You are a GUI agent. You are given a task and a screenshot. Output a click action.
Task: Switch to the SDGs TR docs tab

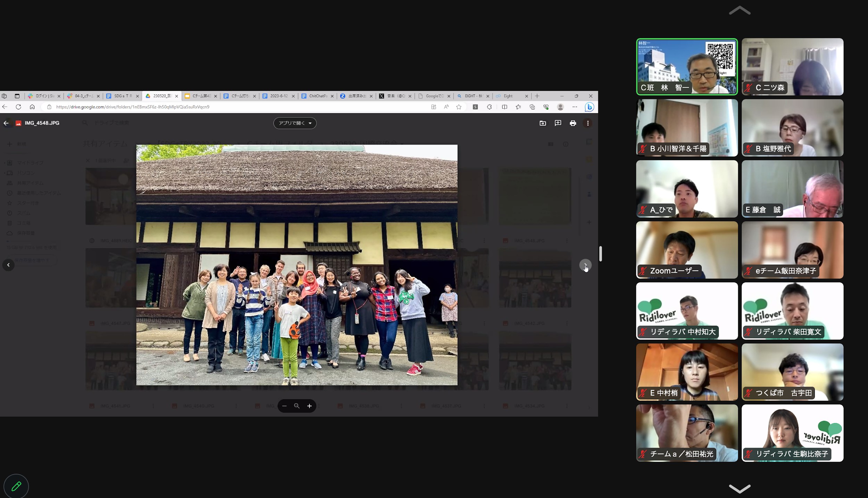click(x=123, y=96)
